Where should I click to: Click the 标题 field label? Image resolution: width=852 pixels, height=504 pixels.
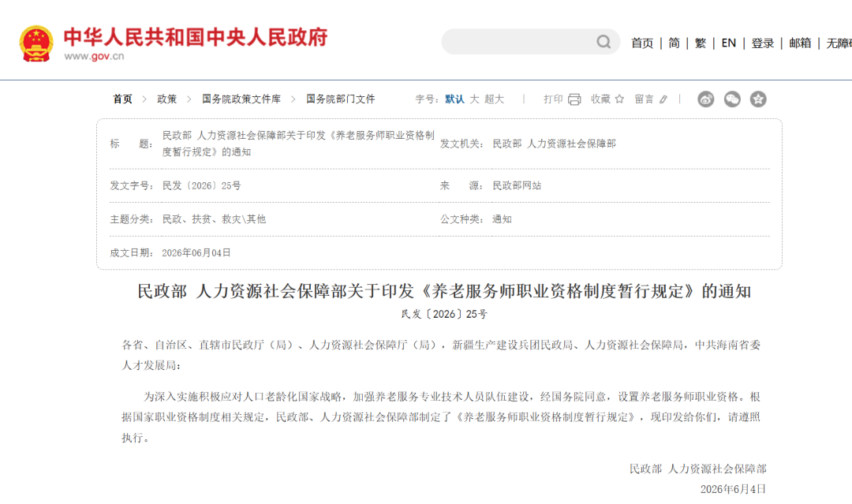click(x=131, y=144)
